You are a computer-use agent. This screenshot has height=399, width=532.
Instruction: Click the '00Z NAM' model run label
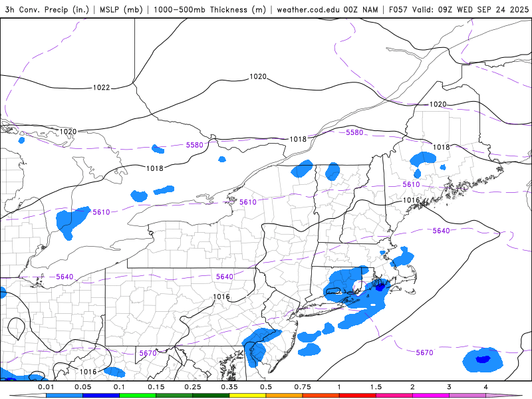click(x=360, y=9)
